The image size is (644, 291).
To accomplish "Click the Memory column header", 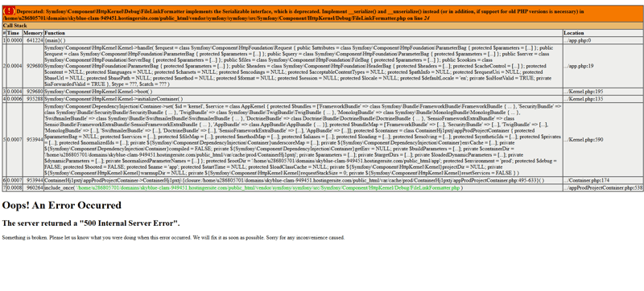I will [x=33, y=33].
